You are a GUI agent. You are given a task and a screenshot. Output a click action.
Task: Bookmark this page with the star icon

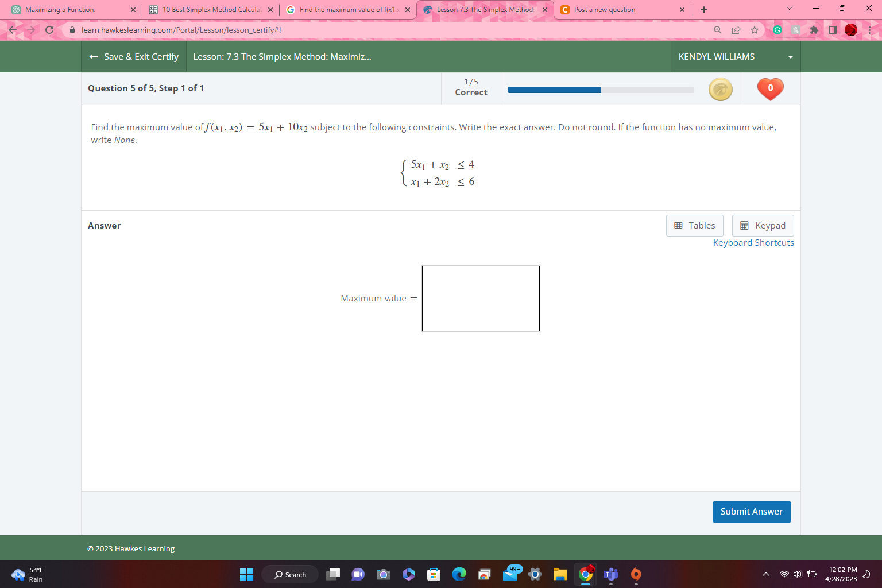[x=755, y=30]
